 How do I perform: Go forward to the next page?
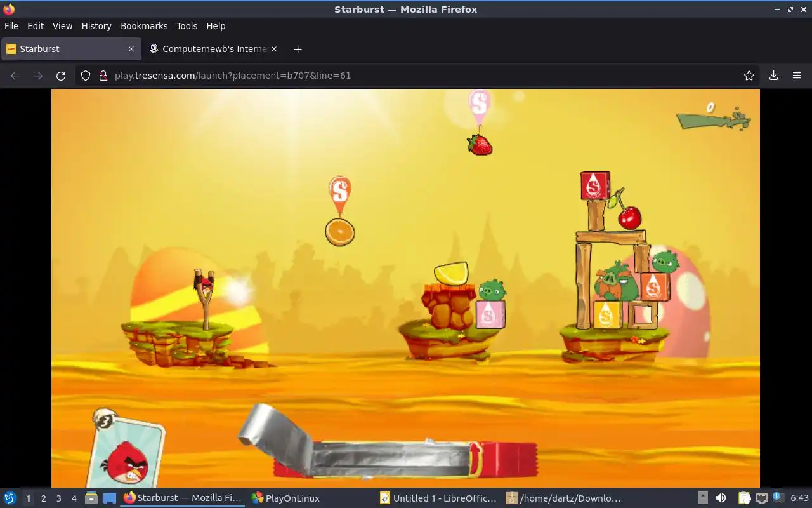point(38,76)
